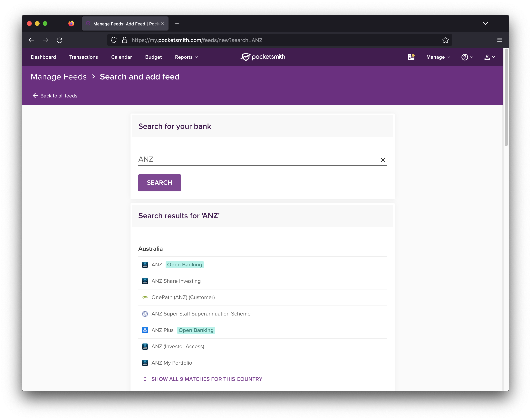Click the Budget menu tab

153,57
